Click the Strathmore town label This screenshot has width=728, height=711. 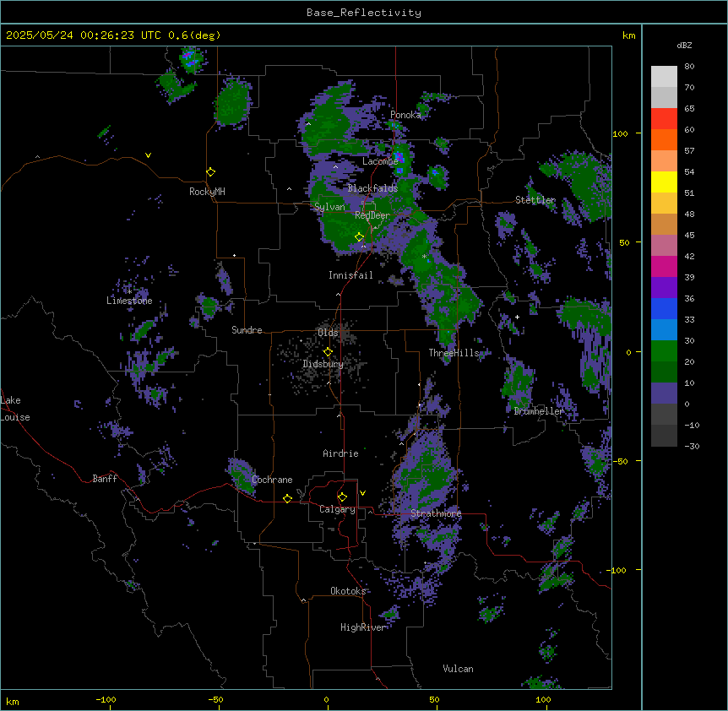click(x=436, y=513)
